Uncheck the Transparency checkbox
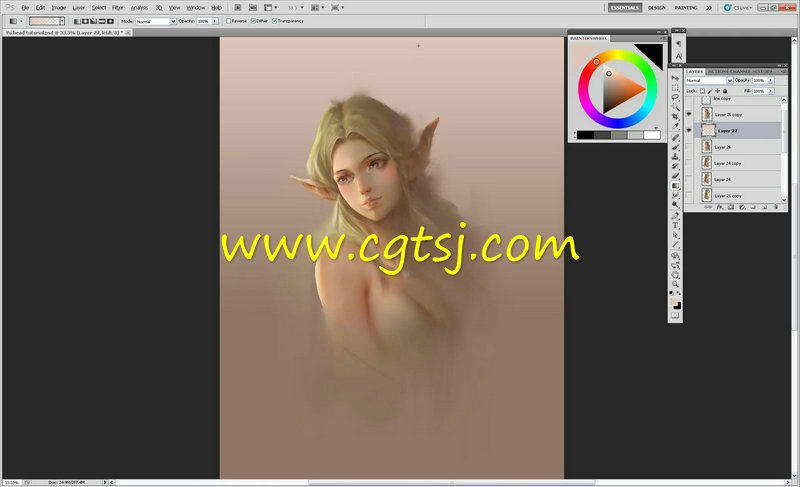Screen dimensions: 800x487 (274, 21)
